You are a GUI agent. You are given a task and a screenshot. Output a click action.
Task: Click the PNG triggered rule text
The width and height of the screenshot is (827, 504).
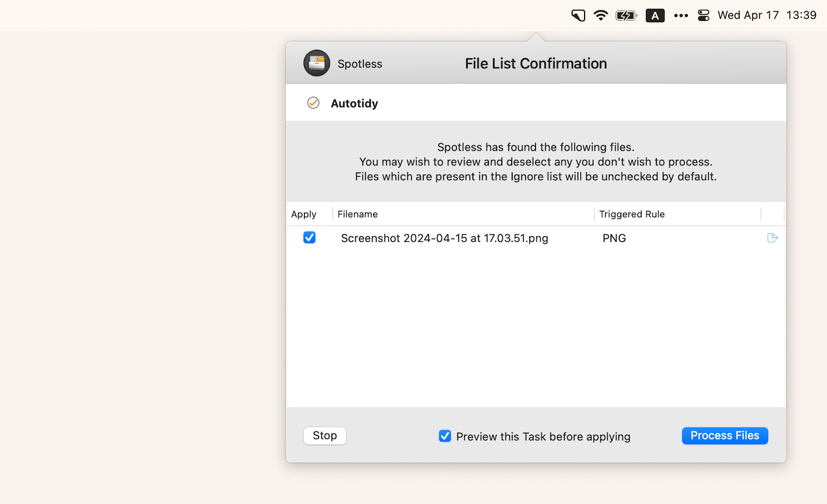pos(614,238)
